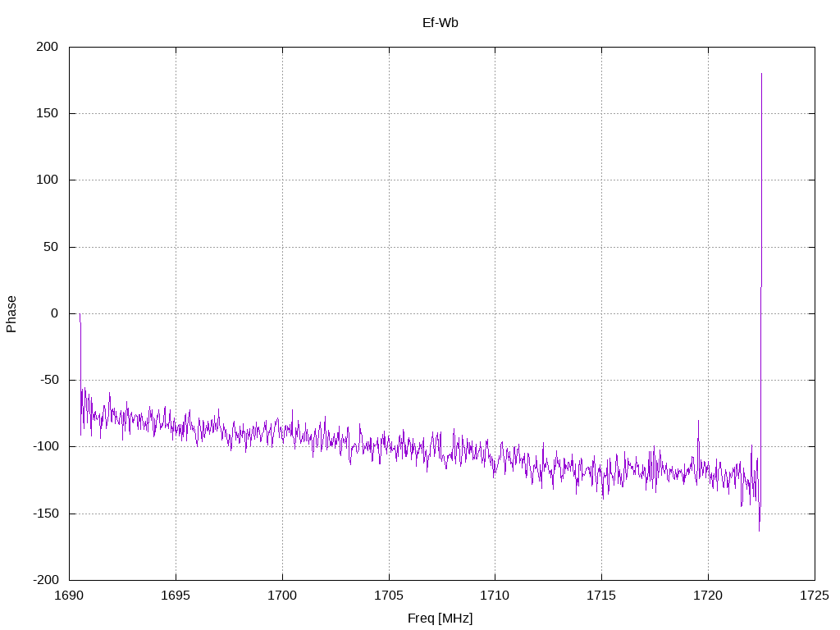Click the x-axis tick label 1690
This screenshot has width=840, height=630.
coord(69,596)
